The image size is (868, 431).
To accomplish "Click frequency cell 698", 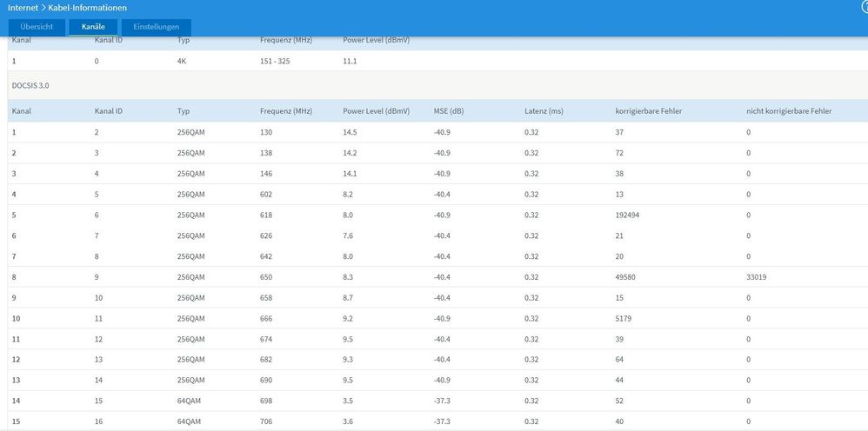I will pos(266,401).
